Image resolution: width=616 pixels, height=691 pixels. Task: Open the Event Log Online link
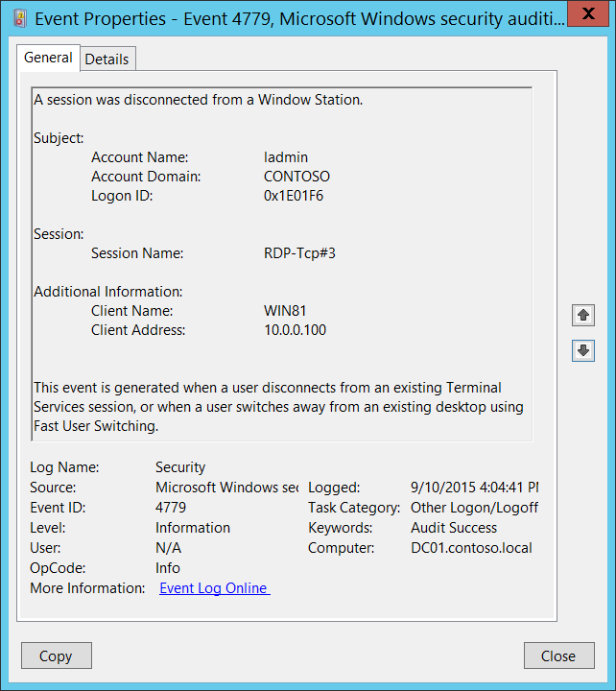pyautogui.click(x=214, y=588)
